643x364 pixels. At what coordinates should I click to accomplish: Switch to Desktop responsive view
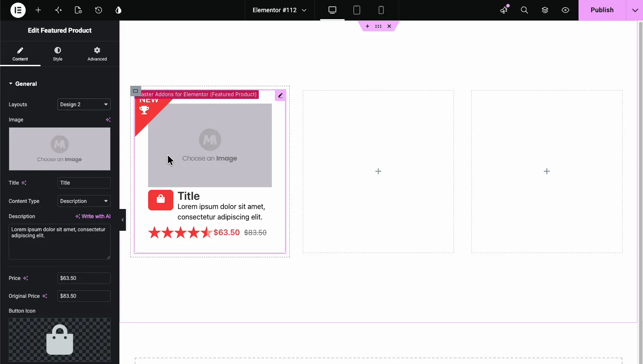pyautogui.click(x=332, y=10)
